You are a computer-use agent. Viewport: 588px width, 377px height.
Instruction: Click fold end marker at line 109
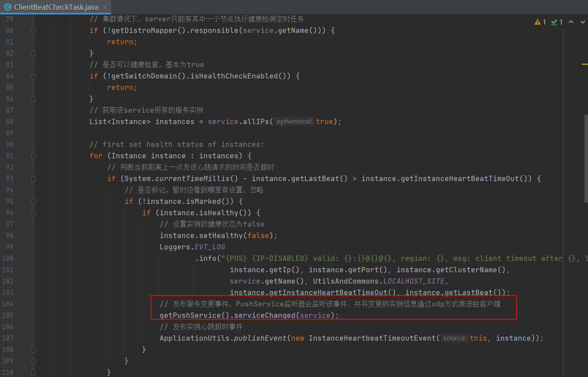(x=34, y=361)
